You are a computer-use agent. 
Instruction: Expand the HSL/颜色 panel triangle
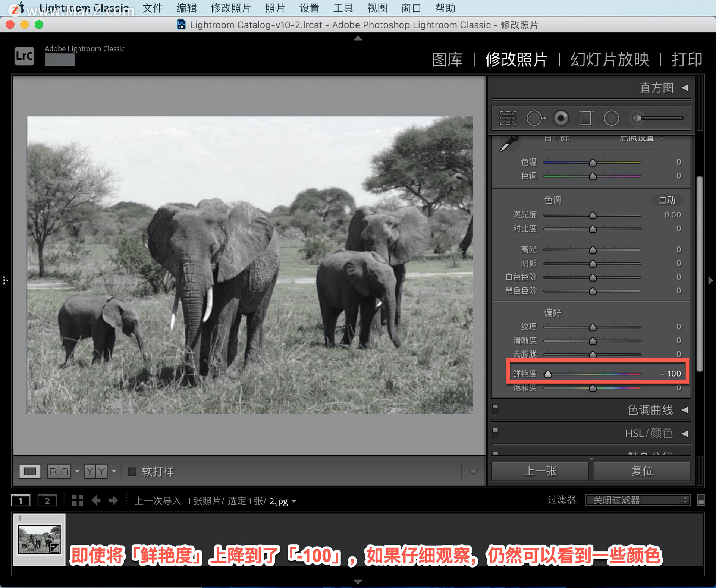click(685, 433)
